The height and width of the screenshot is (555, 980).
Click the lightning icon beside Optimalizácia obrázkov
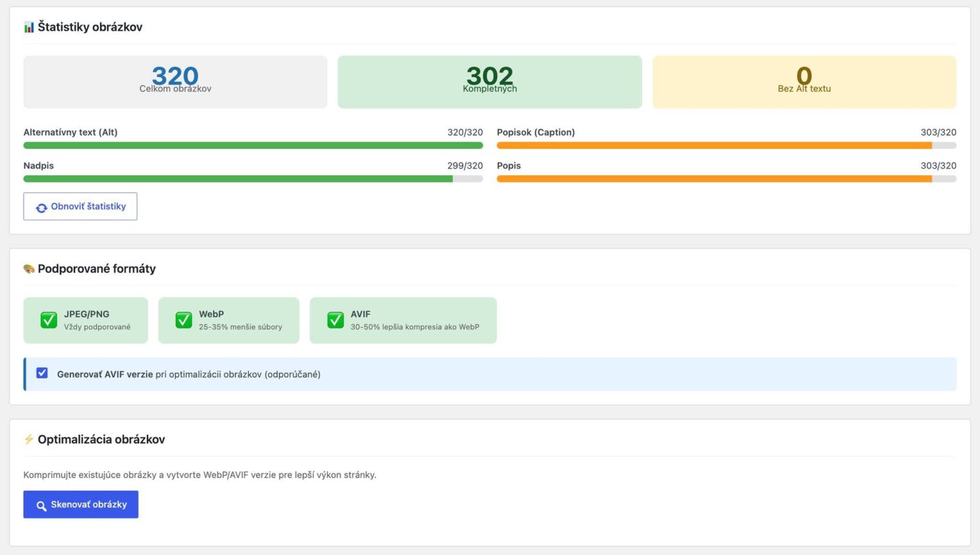pyautogui.click(x=29, y=439)
